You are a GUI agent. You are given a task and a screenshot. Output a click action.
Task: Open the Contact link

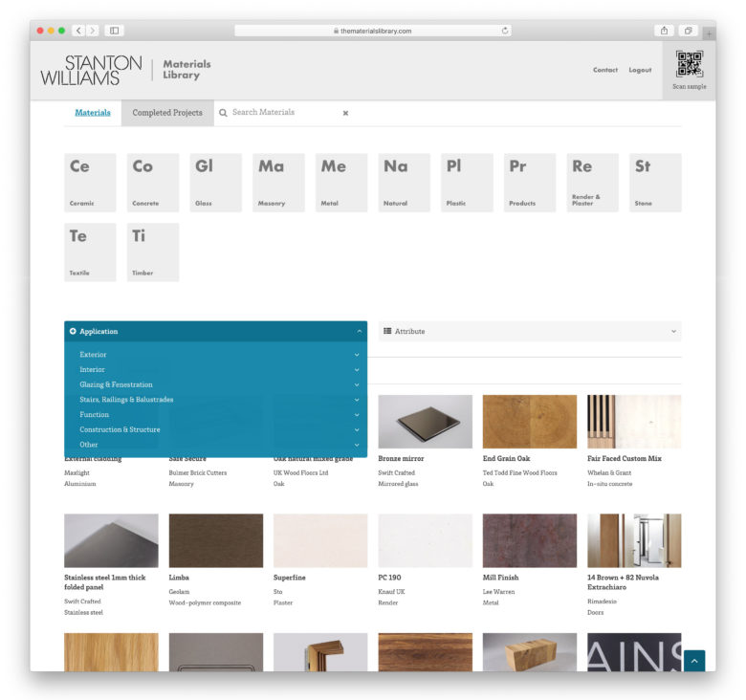tap(605, 70)
